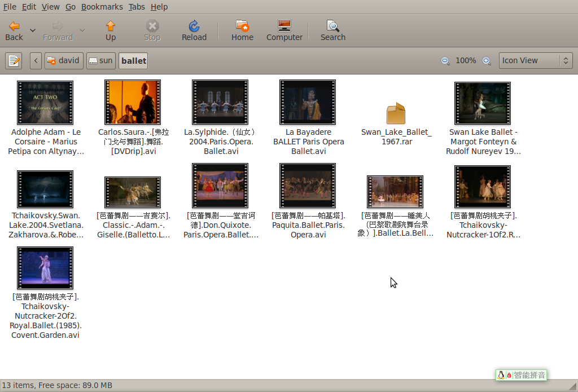578x392 pixels.
Task: Click the Forward navigation arrow icon
Action: (58, 26)
